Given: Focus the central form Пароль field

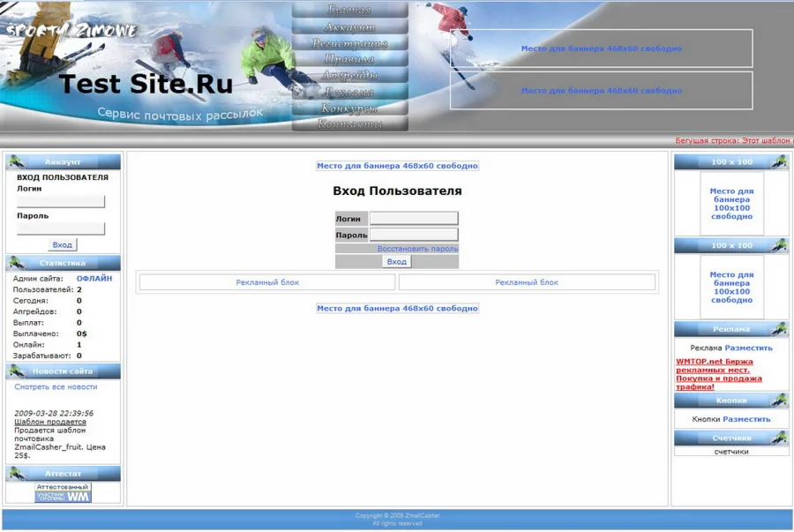Looking at the screenshot, I should [x=414, y=235].
